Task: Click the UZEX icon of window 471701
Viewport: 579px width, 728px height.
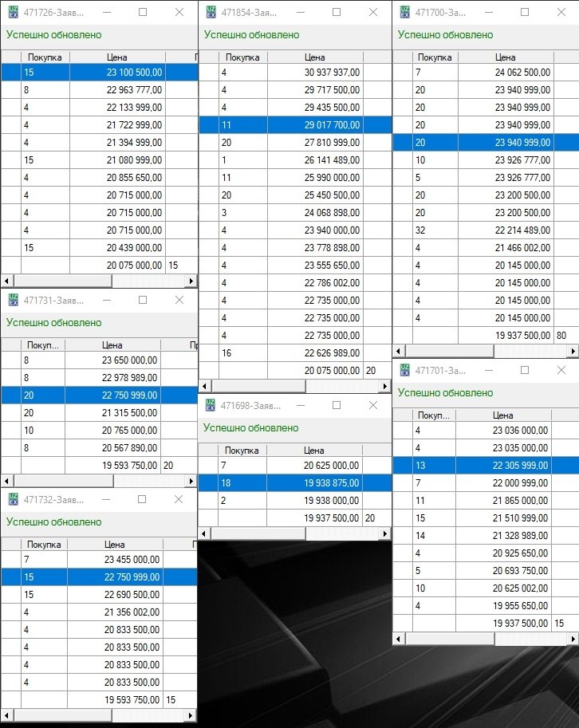Action: [x=405, y=371]
